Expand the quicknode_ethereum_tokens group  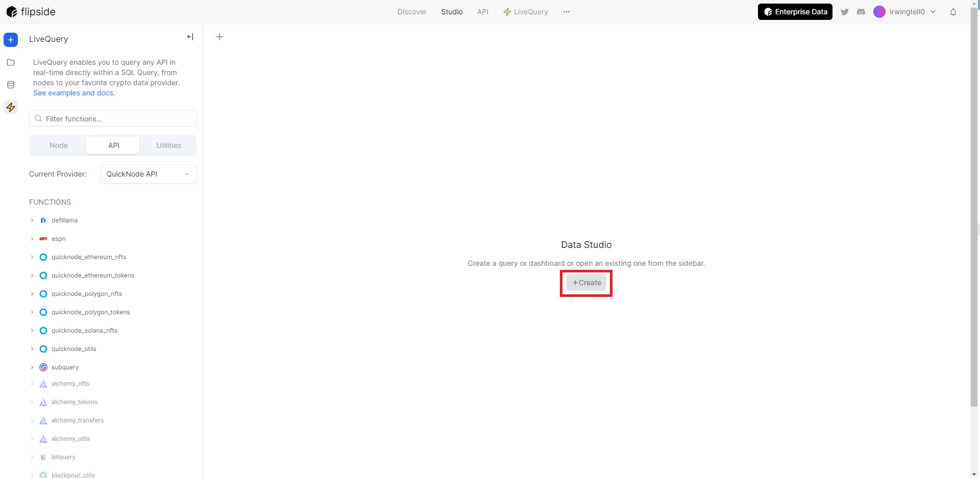point(32,275)
